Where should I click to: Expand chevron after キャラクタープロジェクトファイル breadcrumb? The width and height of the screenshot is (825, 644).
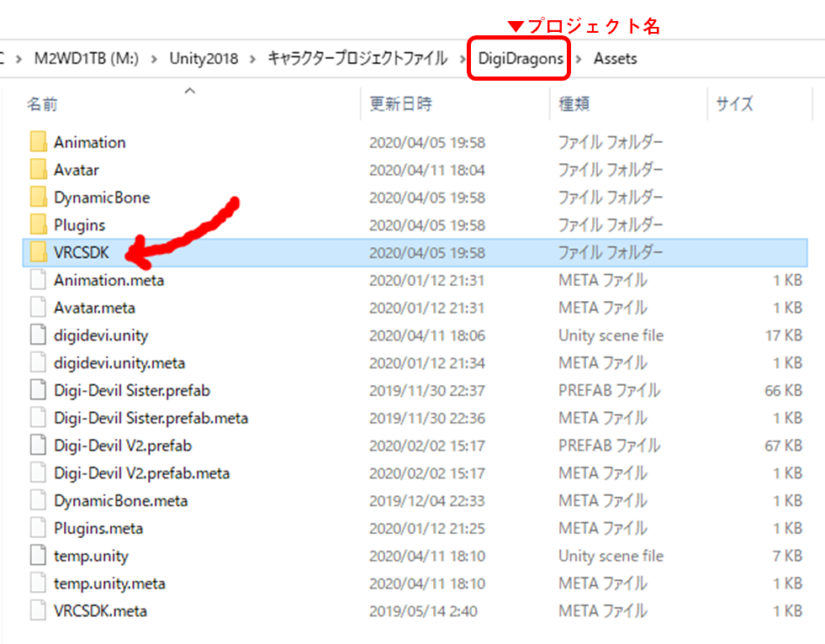click(463, 59)
